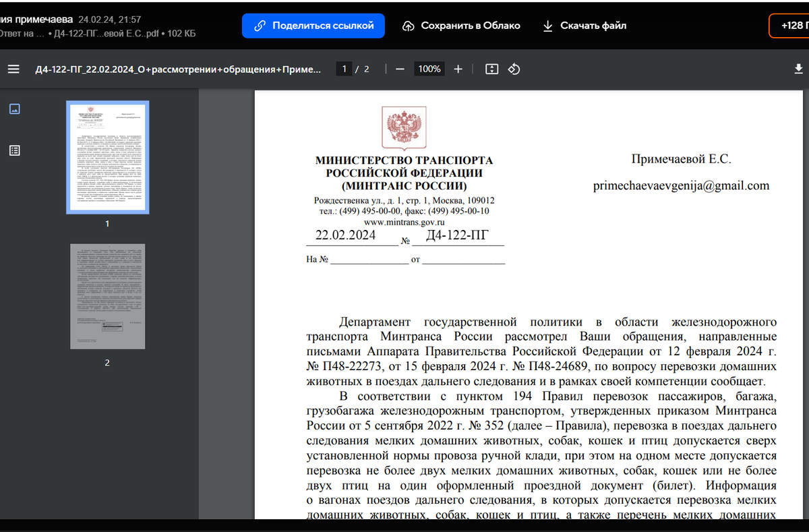Click the PDF file name title in toolbar
Viewport: 809px width, 532px height.
click(178, 69)
